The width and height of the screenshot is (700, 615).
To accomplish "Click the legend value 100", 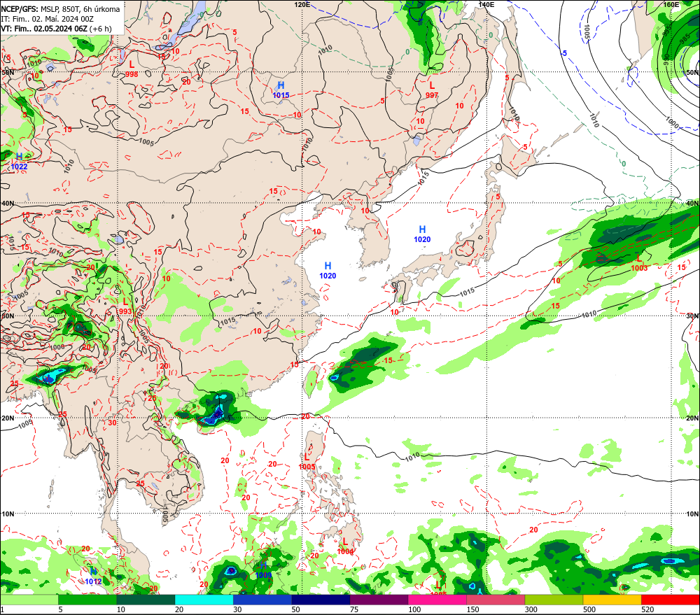I will [414, 609].
